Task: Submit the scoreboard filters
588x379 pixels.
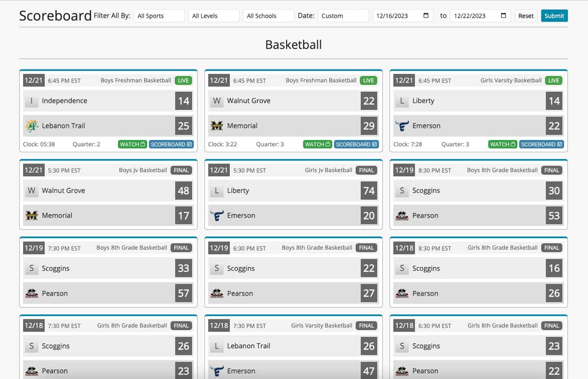Action: click(x=554, y=15)
